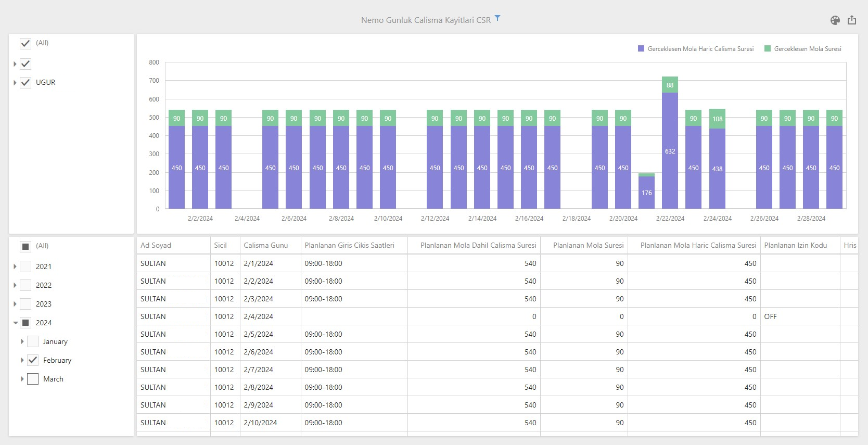Sort by Calisma Gunu column header
This screenshot has width=868, height=445.
pos(270,245)
